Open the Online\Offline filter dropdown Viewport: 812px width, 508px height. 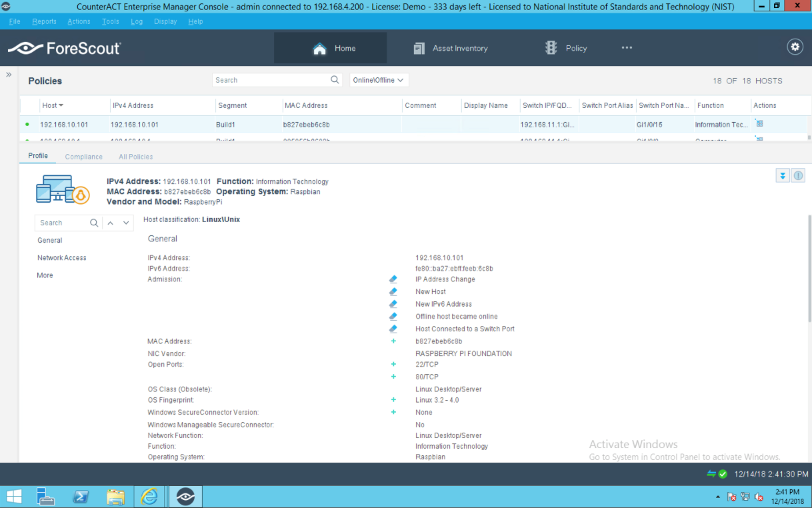[x=379, y=80]
